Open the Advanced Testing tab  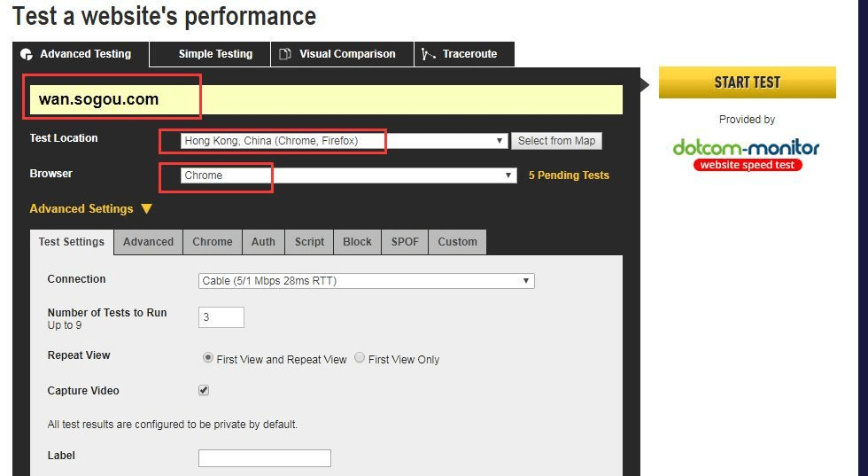[x=81, y=54]
